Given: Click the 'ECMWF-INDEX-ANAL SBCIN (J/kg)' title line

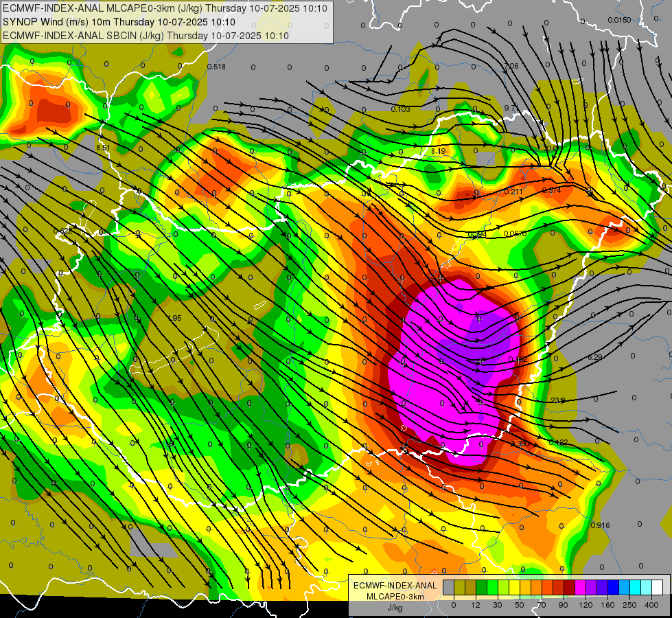Looking at the screenshot, I should (x=146, y=36).
